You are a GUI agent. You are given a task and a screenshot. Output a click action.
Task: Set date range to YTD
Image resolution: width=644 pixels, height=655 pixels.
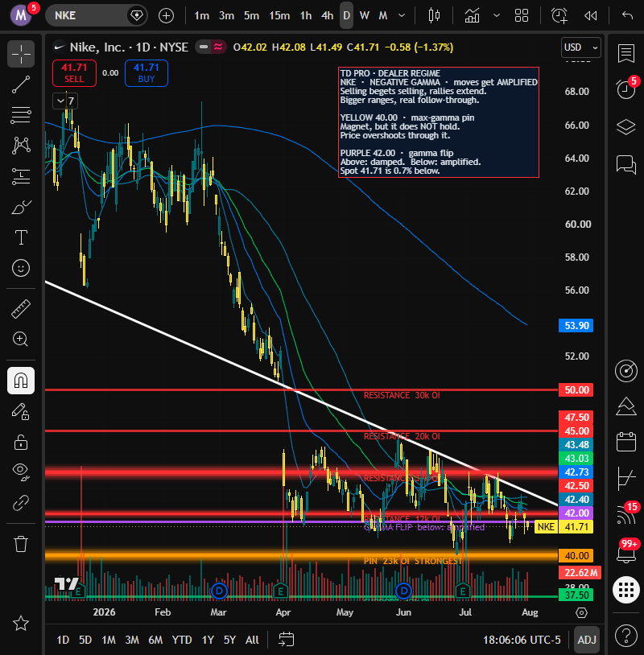point(182,640)
